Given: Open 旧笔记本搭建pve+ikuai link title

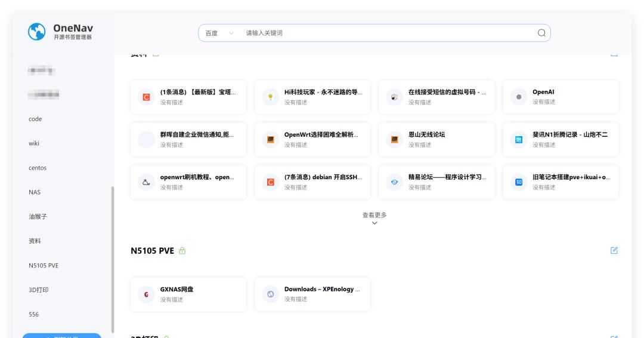Looking at the screenshot, I should tap(571, 177).
